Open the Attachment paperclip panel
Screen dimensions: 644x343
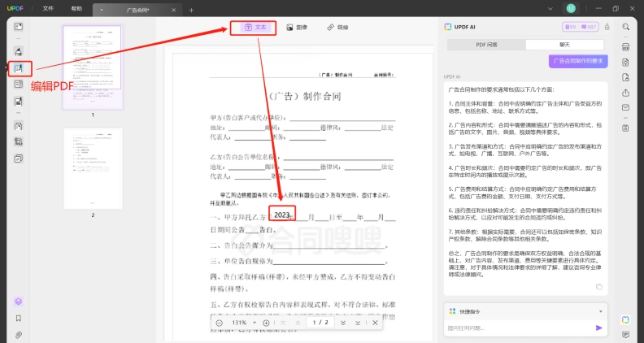pyautogui.click(x=19, y=335)
